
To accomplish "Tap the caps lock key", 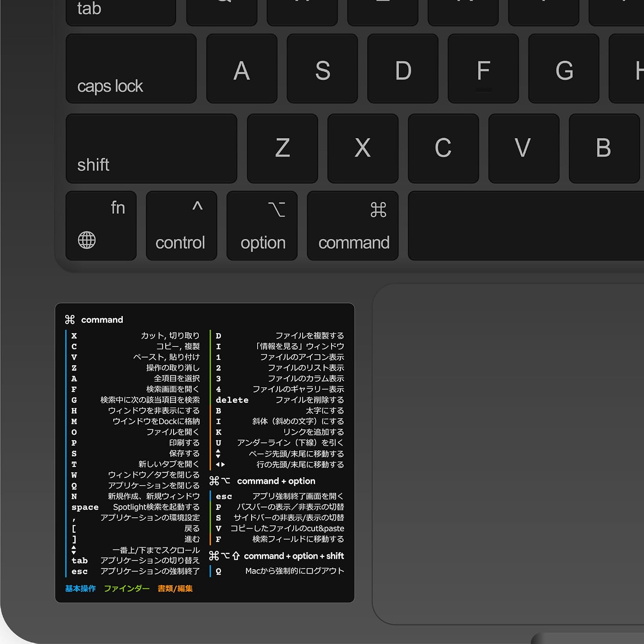I will [x=131, y=69].
